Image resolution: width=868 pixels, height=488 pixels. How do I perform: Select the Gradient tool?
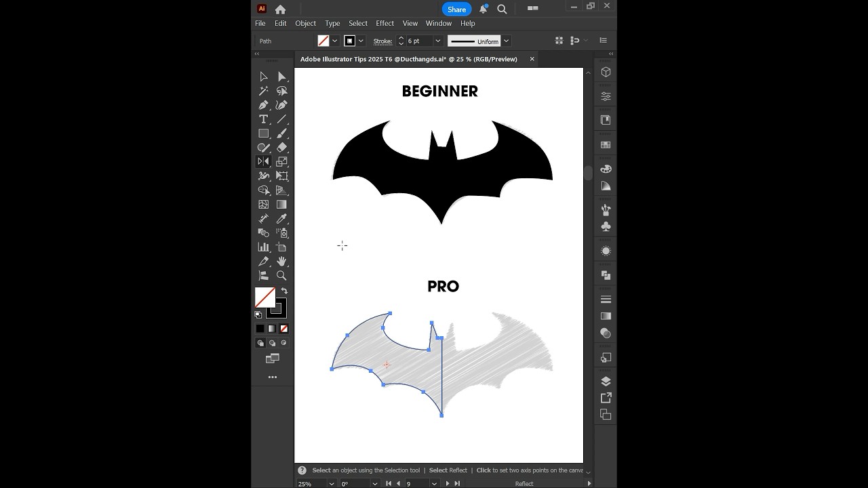(x=281, y=205)
